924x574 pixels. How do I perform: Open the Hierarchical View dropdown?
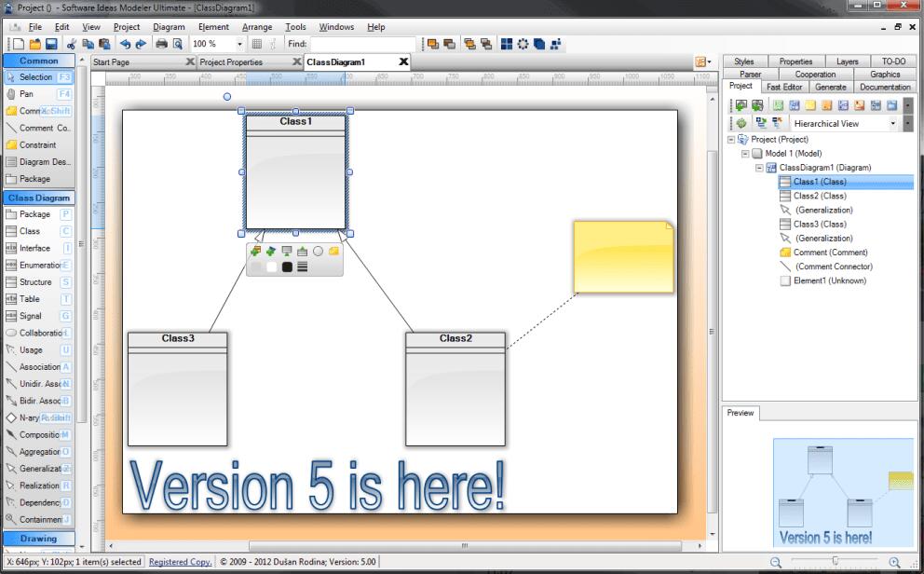[x=893, y=123]
